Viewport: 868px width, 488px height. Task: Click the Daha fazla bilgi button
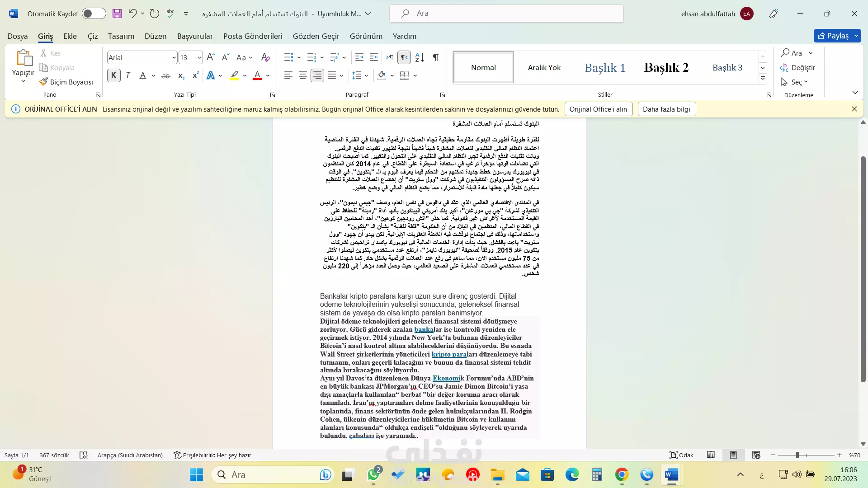pos(666,109)
